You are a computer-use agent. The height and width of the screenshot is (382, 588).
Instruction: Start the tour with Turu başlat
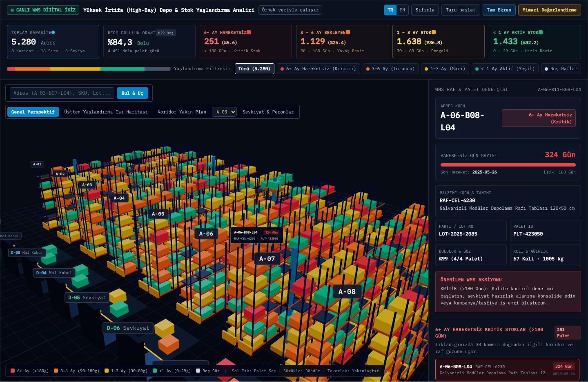461,10
